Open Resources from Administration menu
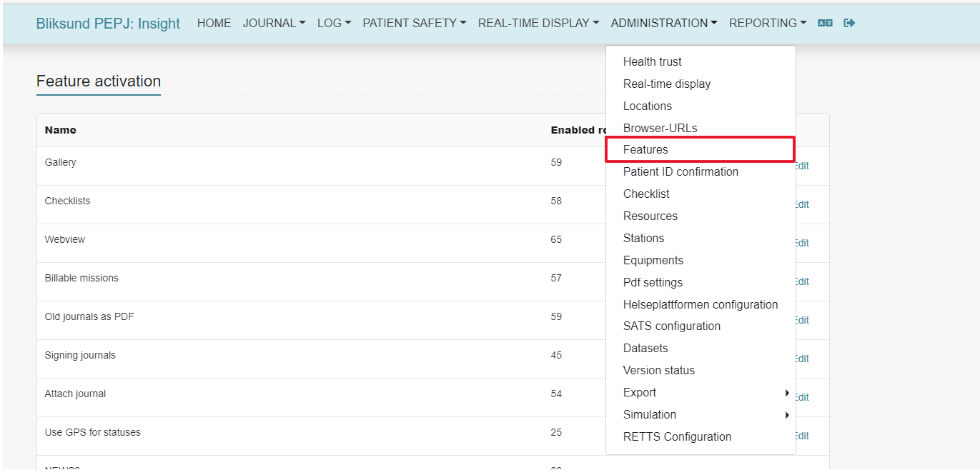 coord(701,216)
